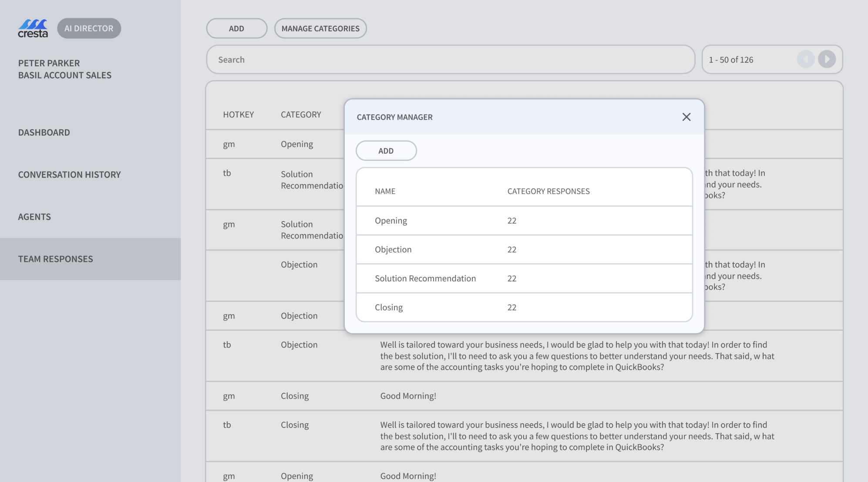Open Conversation History in sidebar
The image size is (868, 482).
(69, 174)
